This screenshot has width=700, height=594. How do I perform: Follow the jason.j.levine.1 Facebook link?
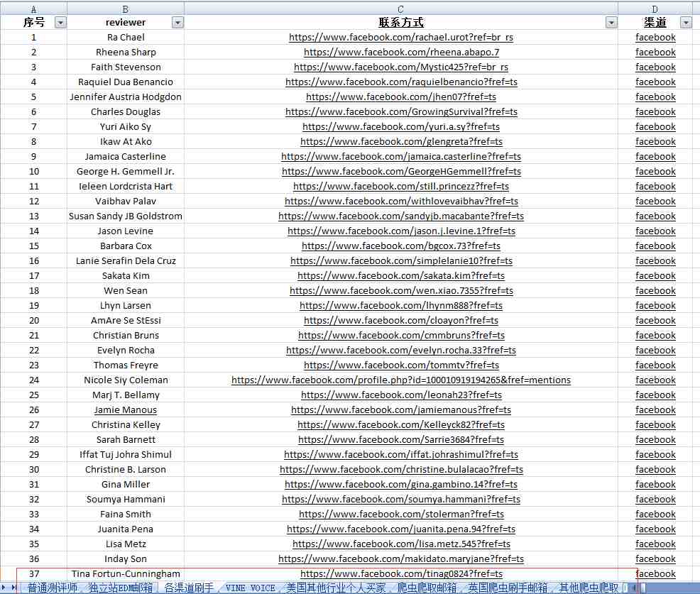pyautogui.click(x=401, y=231)
